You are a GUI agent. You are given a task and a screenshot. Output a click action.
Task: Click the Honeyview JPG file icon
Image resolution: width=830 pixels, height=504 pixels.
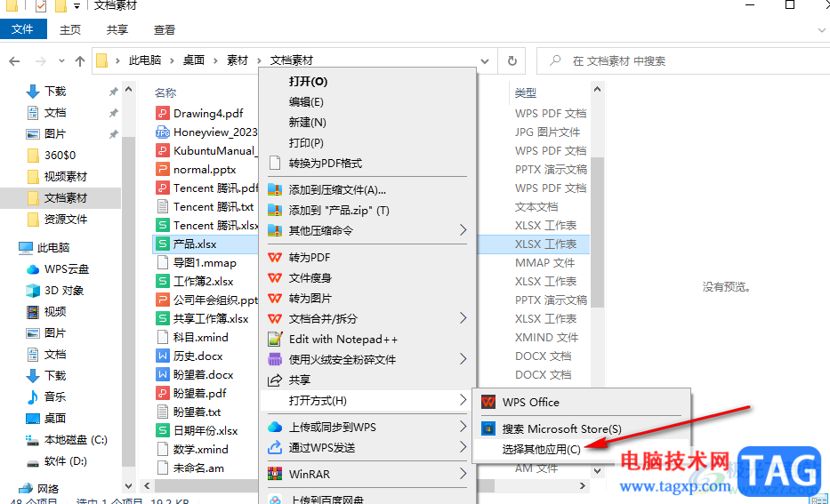[162, 132]
